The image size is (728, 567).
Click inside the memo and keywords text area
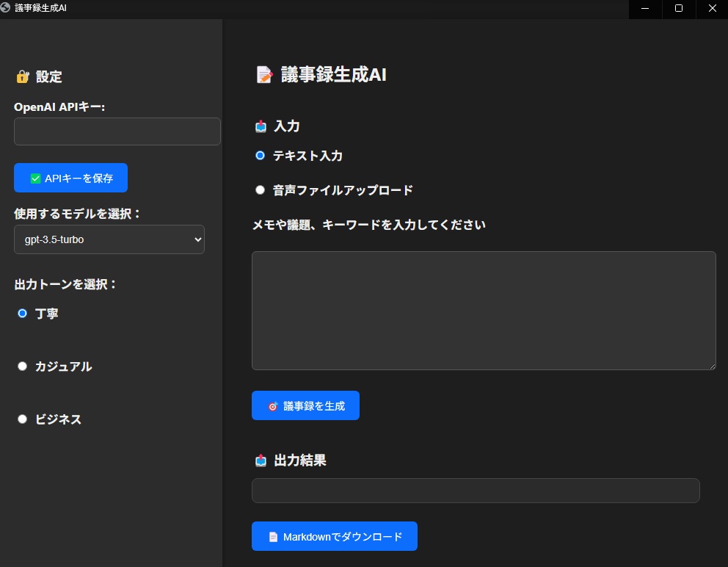[484, 310]
